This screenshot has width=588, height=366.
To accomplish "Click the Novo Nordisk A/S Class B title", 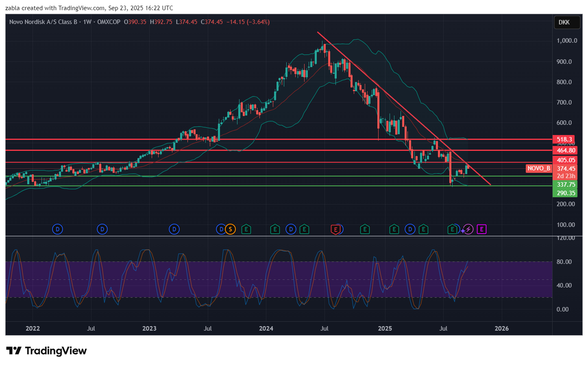I will point(43,22).
